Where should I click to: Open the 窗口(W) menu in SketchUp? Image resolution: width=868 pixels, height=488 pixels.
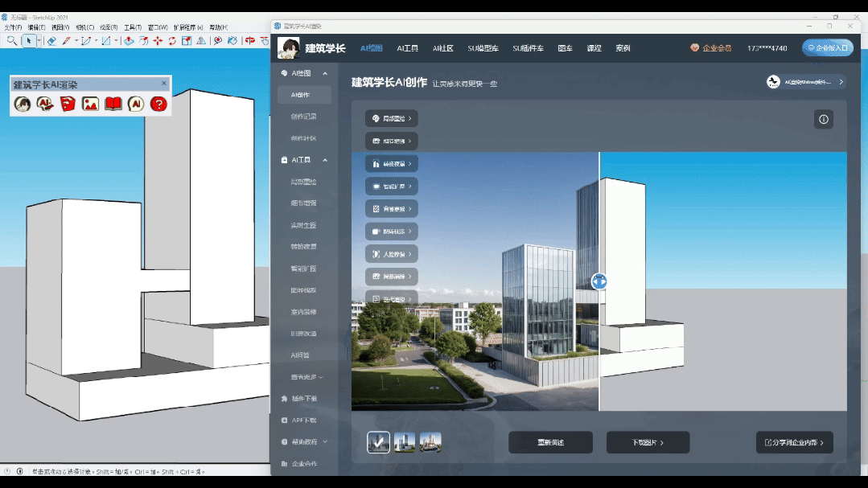(158, 27)
